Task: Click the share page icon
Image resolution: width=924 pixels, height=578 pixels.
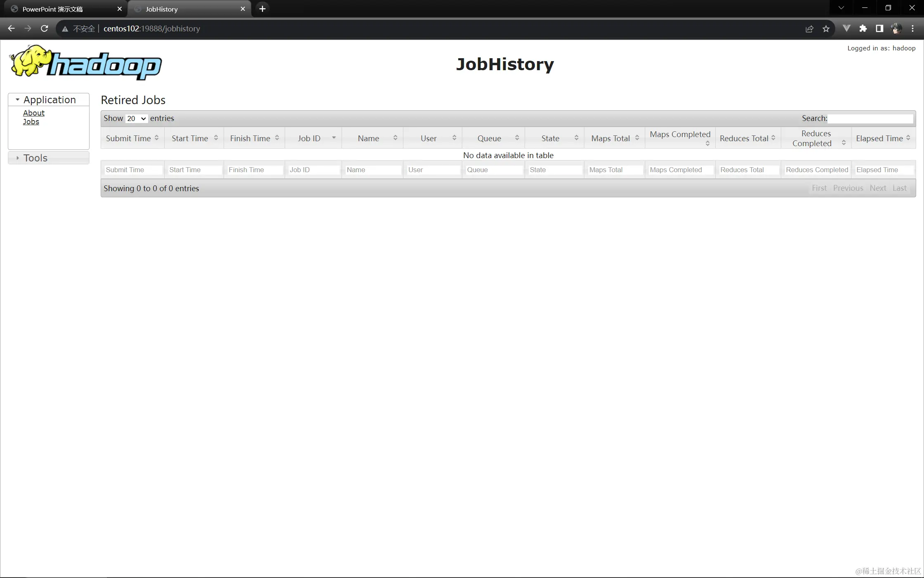Action: click(809, 28)
